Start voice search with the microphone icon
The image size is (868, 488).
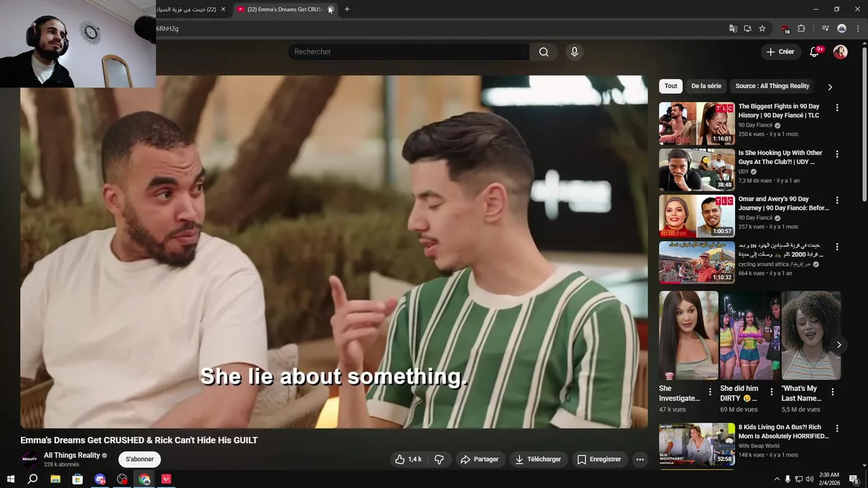574,52
